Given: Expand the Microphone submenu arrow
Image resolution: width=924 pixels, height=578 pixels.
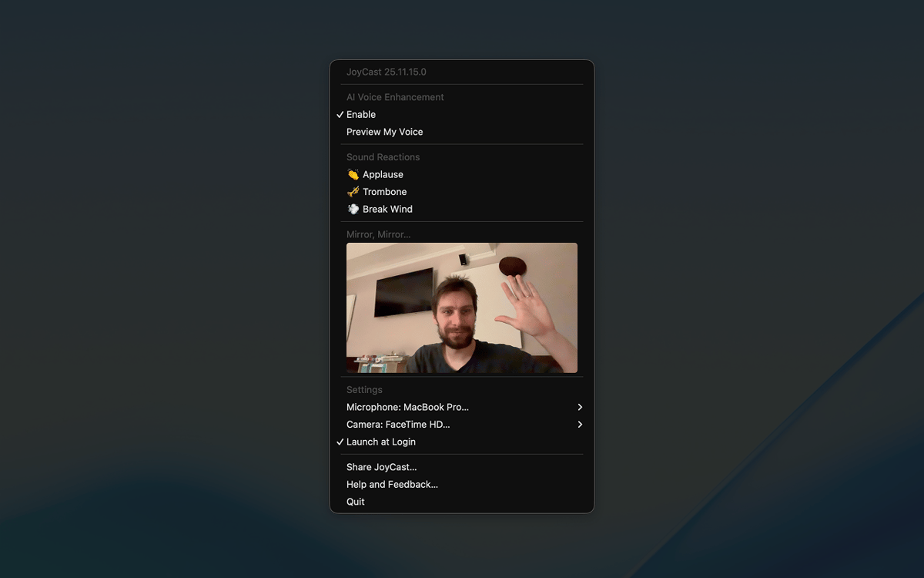Looking at the screenshot, I should (x=580, y=407).
